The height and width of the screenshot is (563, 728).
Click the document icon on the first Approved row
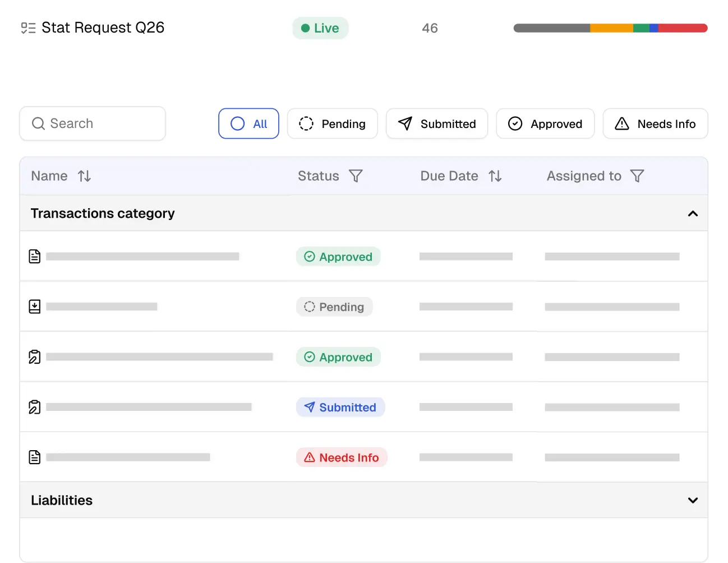(34, 256)
